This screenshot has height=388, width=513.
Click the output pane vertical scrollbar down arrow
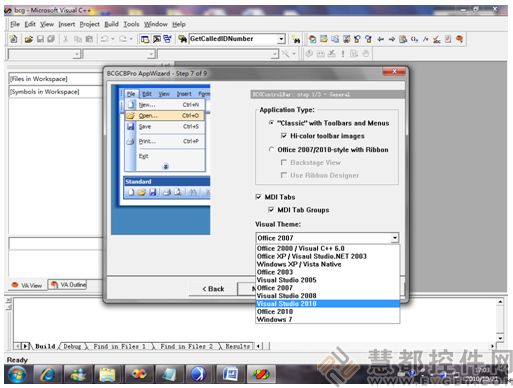point(500,338)
